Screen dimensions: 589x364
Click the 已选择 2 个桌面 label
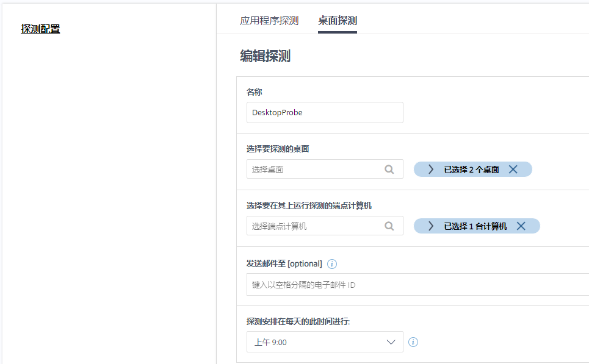tap(471, 170)
